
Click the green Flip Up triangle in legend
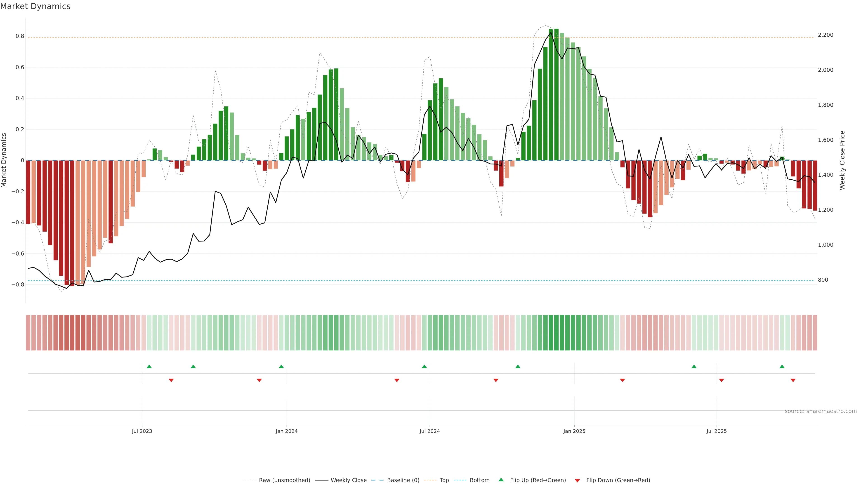501,480
